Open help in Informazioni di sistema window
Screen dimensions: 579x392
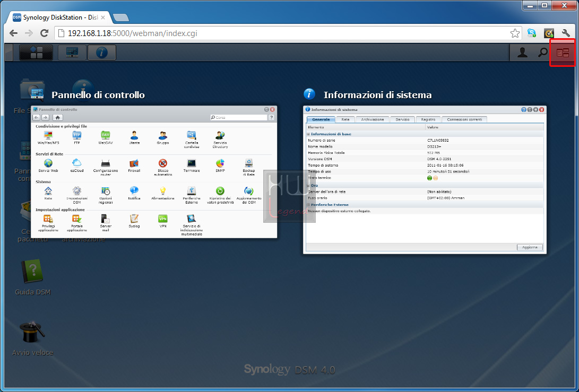coord(524,110)
